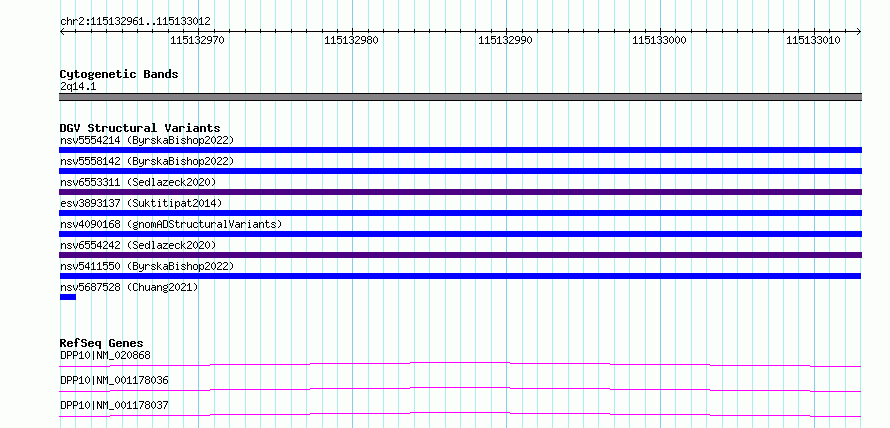Click the left arrowhead of the ruler

click(x=62, y=31)
